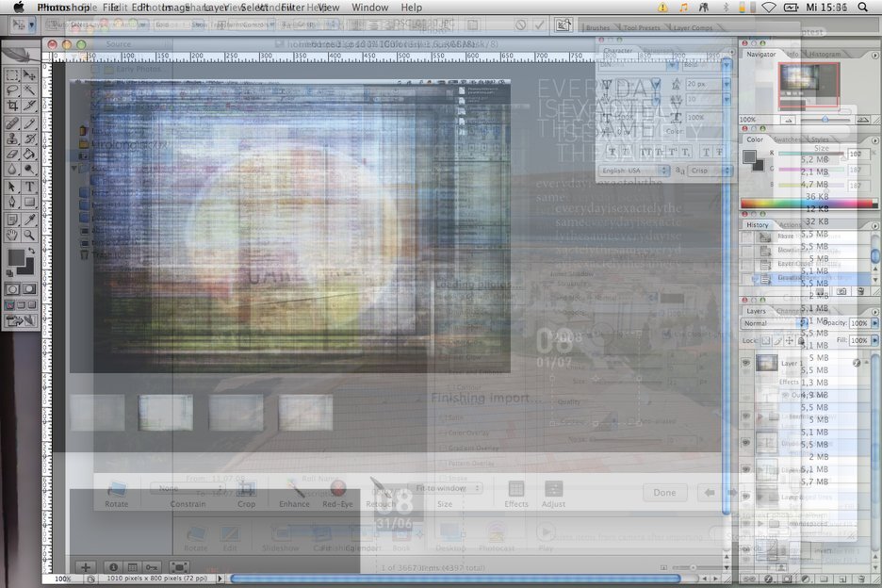Open the Crisp anti-aliasing dropdown
This screenshot has height=588, width=882.
(710, 171)
